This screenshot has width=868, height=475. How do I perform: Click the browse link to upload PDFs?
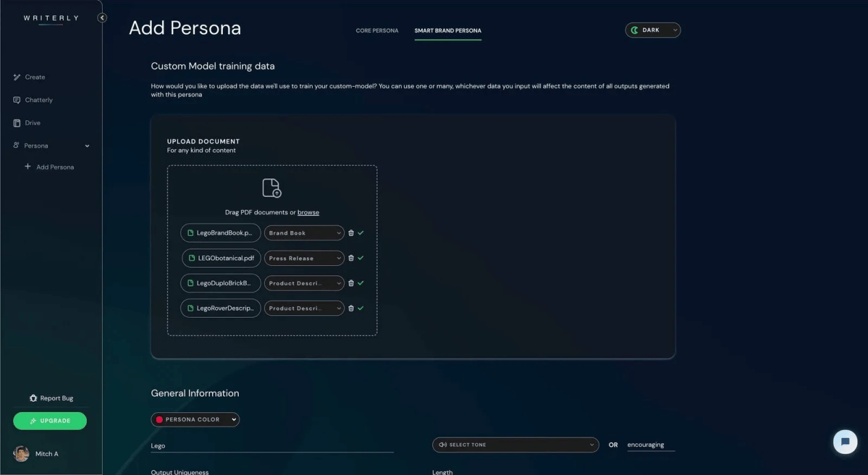point(308,213)
